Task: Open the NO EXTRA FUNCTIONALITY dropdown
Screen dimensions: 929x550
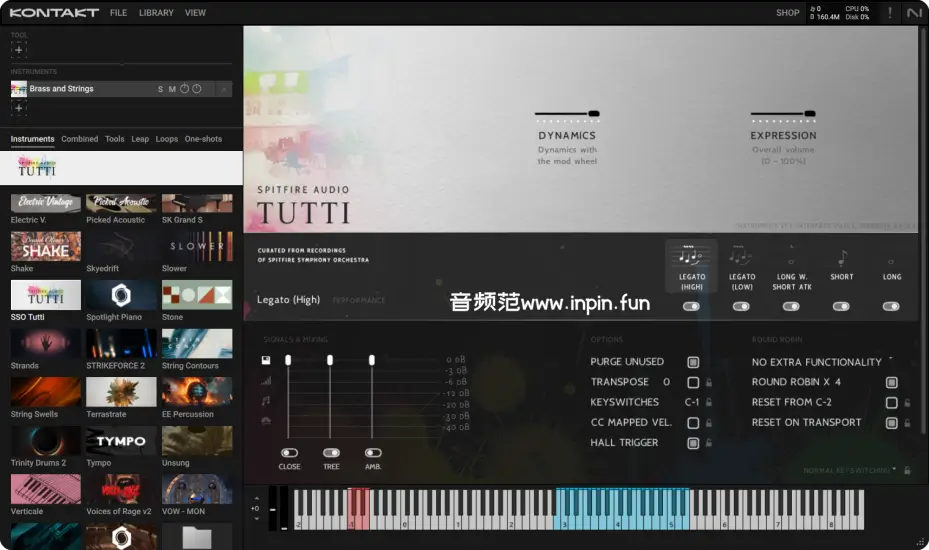Action: pos(822,362)
